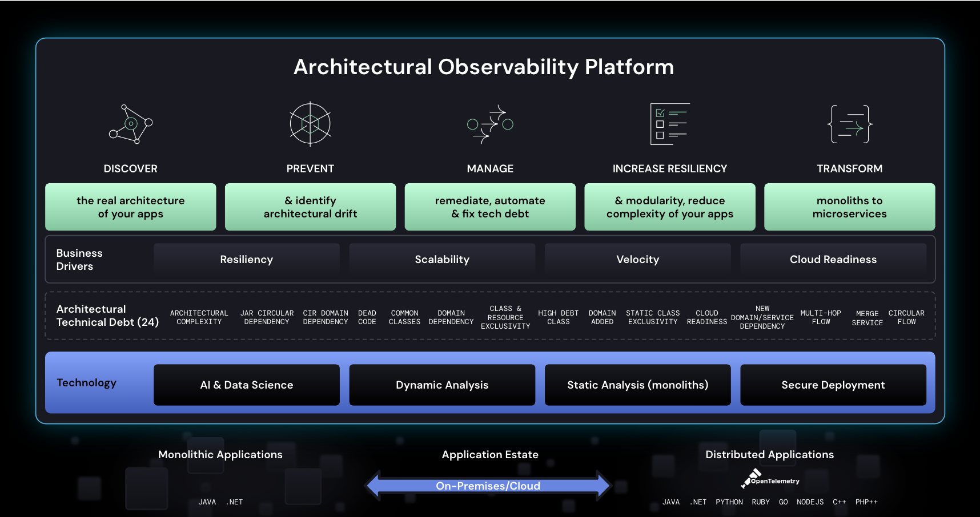The height and width of the screenshot is (517, 980).
Task: Click STATIC CLASS EXCLUSIVITY debt item
Action: coord(653,317)
